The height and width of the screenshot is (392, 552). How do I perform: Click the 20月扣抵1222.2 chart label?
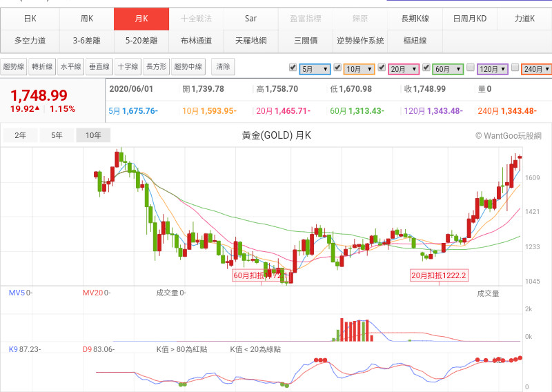pyautogui.click(x=439, y=275)
